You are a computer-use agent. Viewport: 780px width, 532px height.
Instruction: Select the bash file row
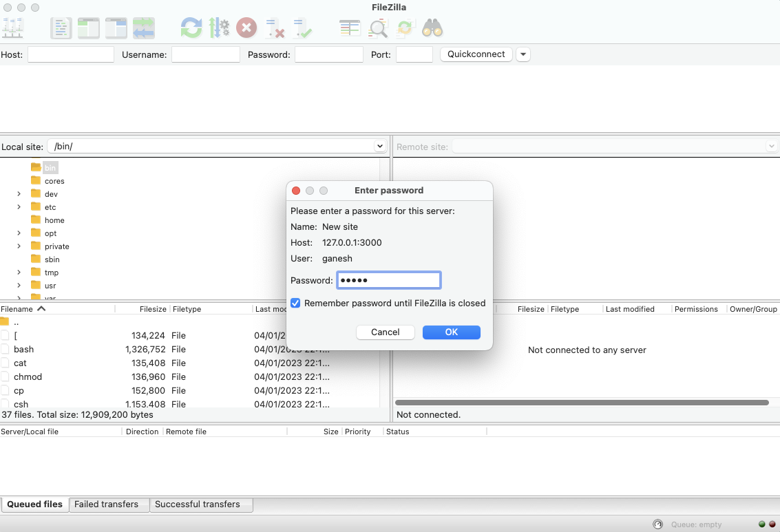coord(189,349)
